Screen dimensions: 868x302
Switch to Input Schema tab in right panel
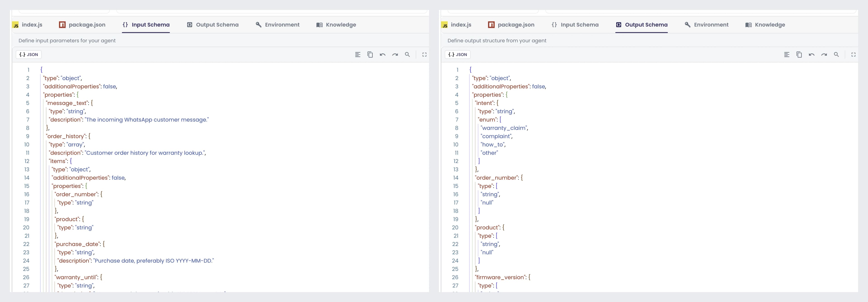point(575,25)
